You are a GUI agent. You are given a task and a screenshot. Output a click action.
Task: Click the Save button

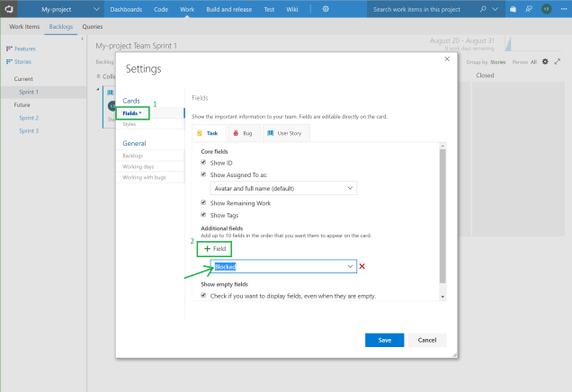click(x=384, y=340)
